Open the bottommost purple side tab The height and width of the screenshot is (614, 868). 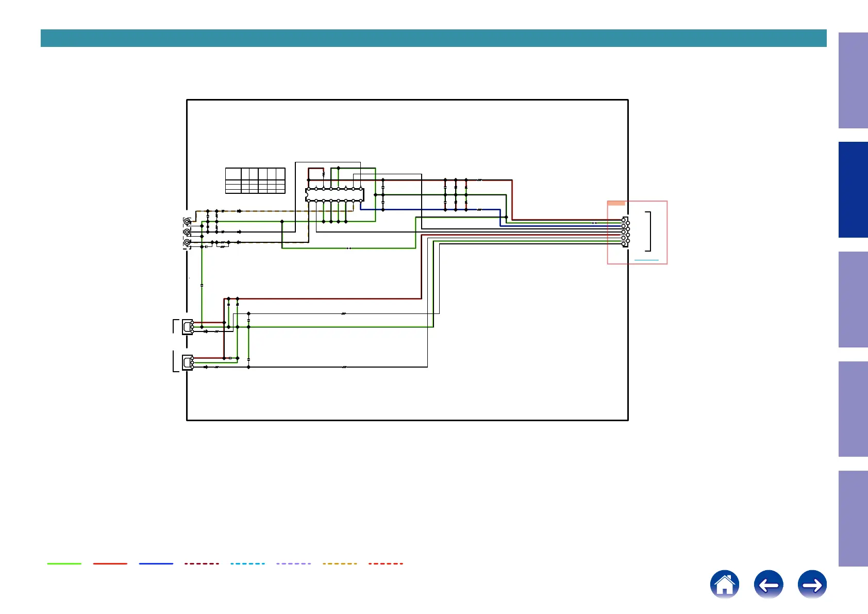[853, 519]
